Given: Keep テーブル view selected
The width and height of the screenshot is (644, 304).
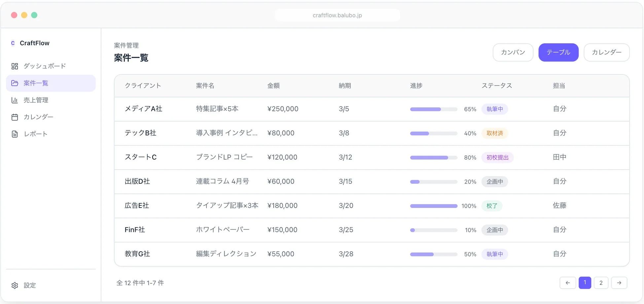Looking at the screenshot, I should (558, 52).
